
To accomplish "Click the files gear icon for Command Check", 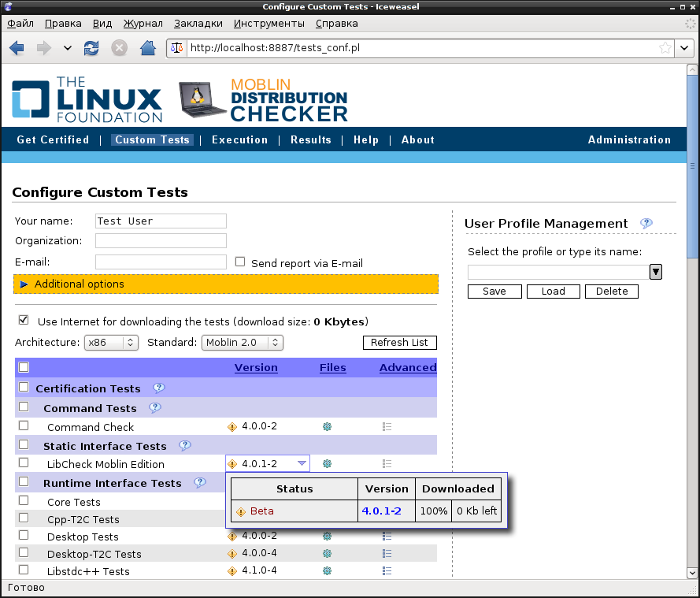I will pos(328,426).
